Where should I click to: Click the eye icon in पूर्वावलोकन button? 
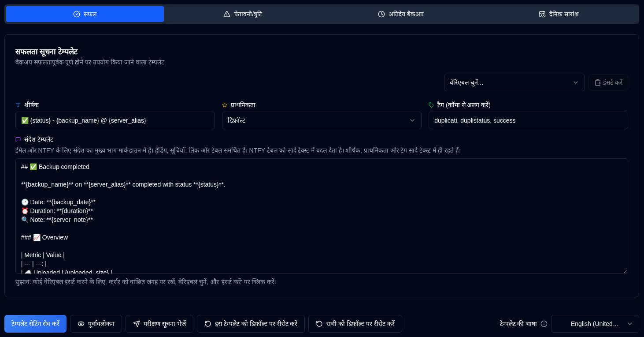coord(81,324)
